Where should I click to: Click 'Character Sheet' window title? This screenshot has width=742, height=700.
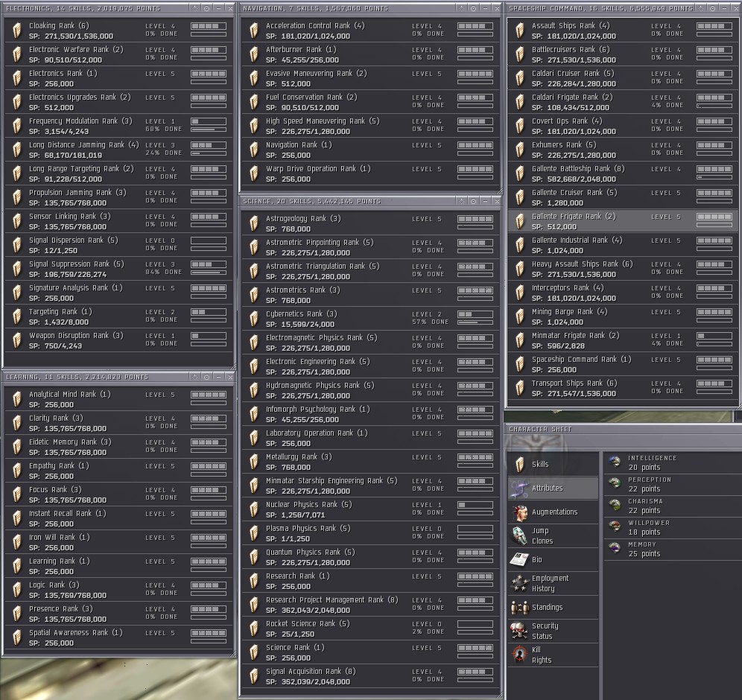click(540, 430)
